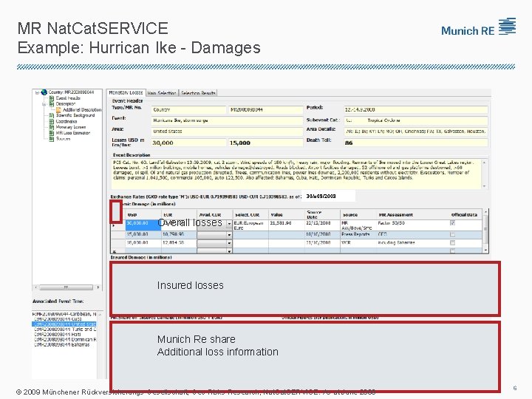The width and height of the screenshot is (532, 399).
Task: Click the Source Date column header
Action: 322,214
